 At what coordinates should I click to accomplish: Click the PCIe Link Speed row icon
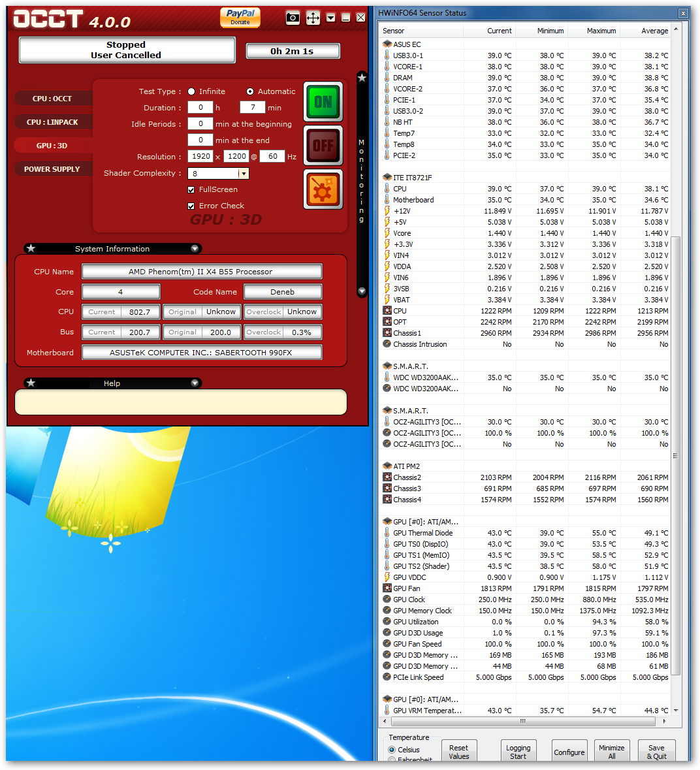point(387,677)
